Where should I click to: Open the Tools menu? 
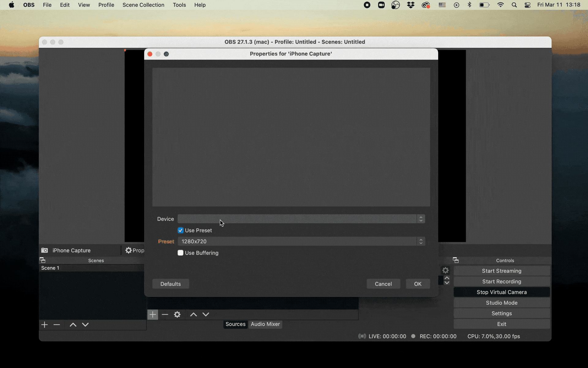[x=179, y=5]
